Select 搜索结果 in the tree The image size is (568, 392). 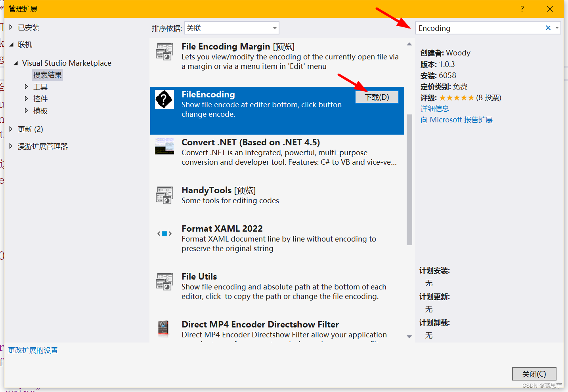pyautogui.click(x=48, y=75)
